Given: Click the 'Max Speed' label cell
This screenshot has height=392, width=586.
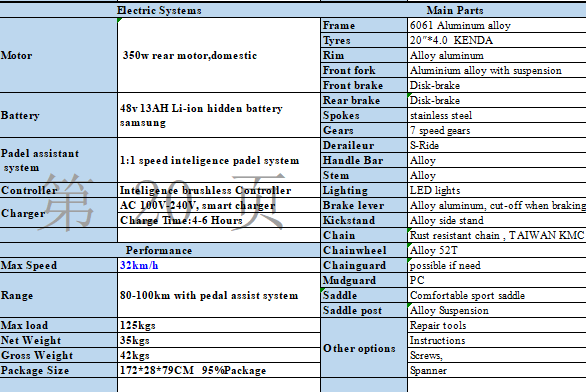Looking at the screenshot, I should 58,265.
